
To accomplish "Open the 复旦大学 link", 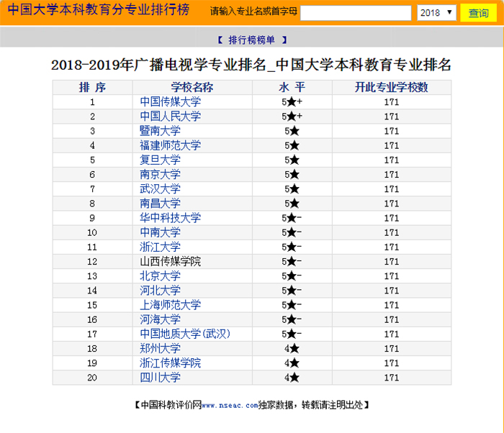I will pos(160,160).
